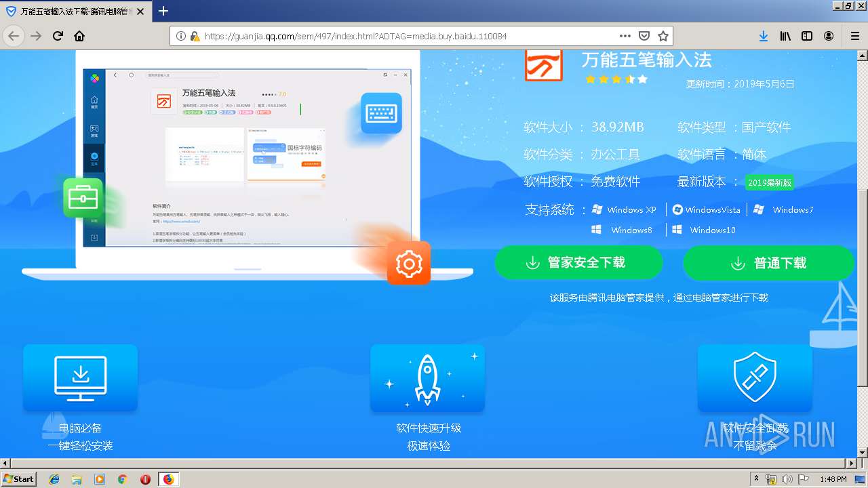The height and width of the screenshot is (488, 868).
Task: Click the volume icon in the tray
Action: pos(787,479)
